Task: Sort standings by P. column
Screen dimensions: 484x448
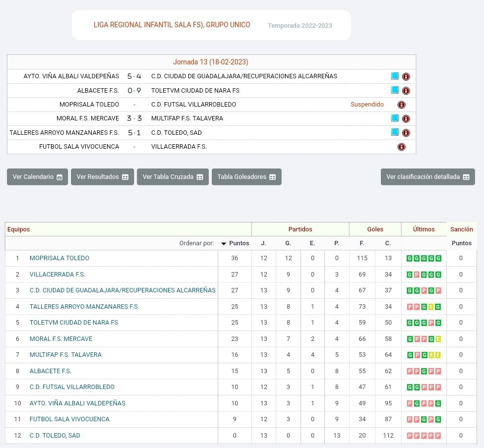Action: coord(336,243)
